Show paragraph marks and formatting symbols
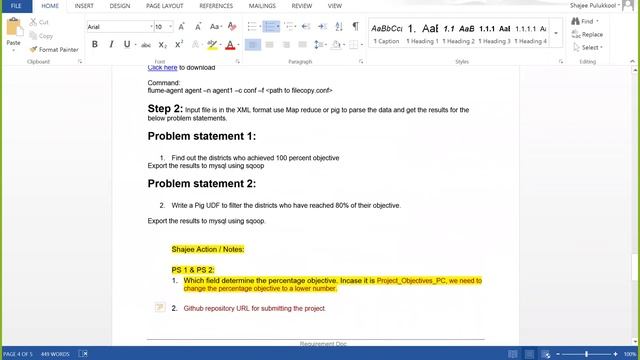 click(356, 27)
